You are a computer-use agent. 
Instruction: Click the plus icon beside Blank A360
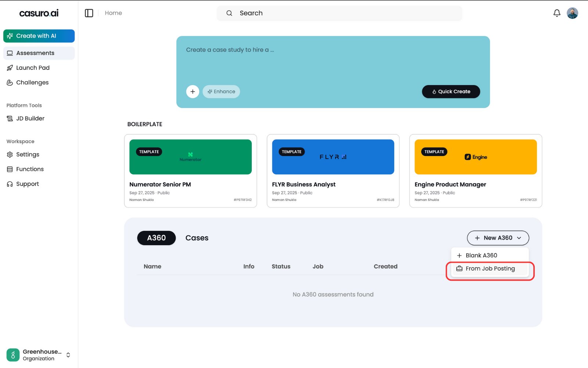pos(459,255)
